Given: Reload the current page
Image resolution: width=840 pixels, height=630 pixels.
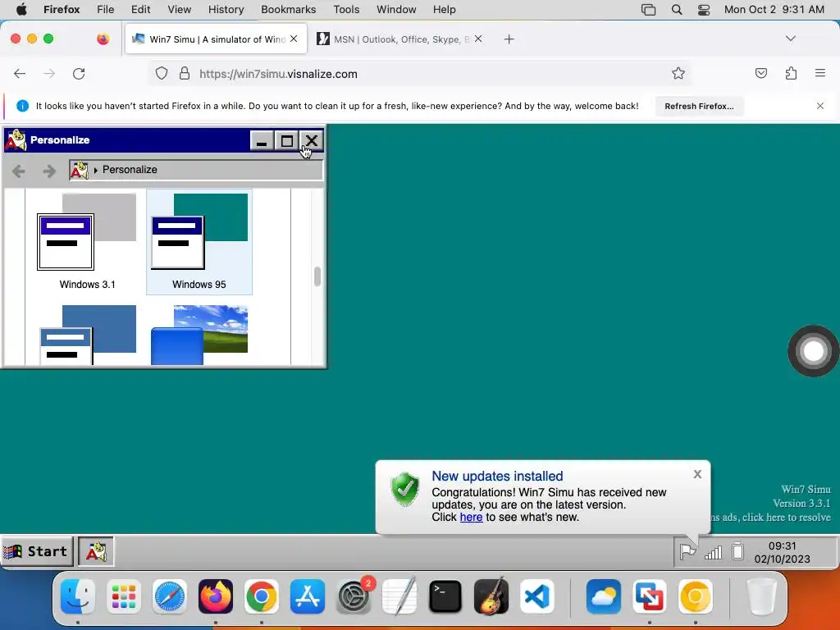Looking at the screenshot, I should pos(79,74).
